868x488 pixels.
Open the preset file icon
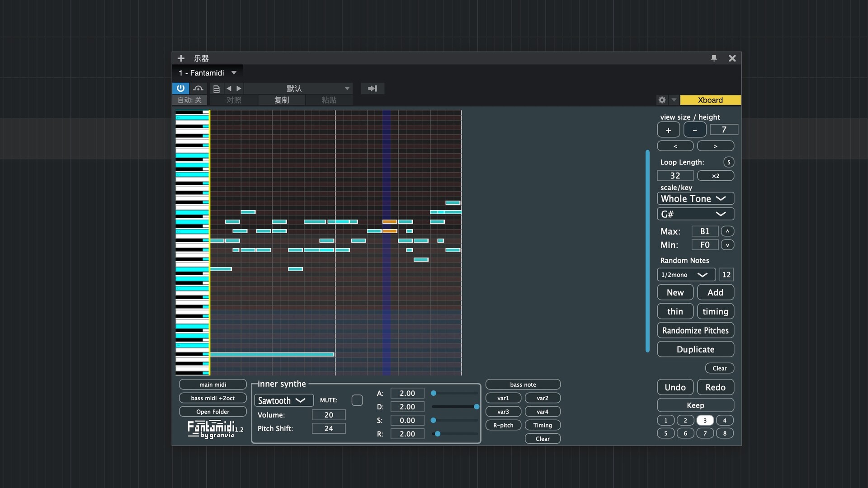pos(217,89)
